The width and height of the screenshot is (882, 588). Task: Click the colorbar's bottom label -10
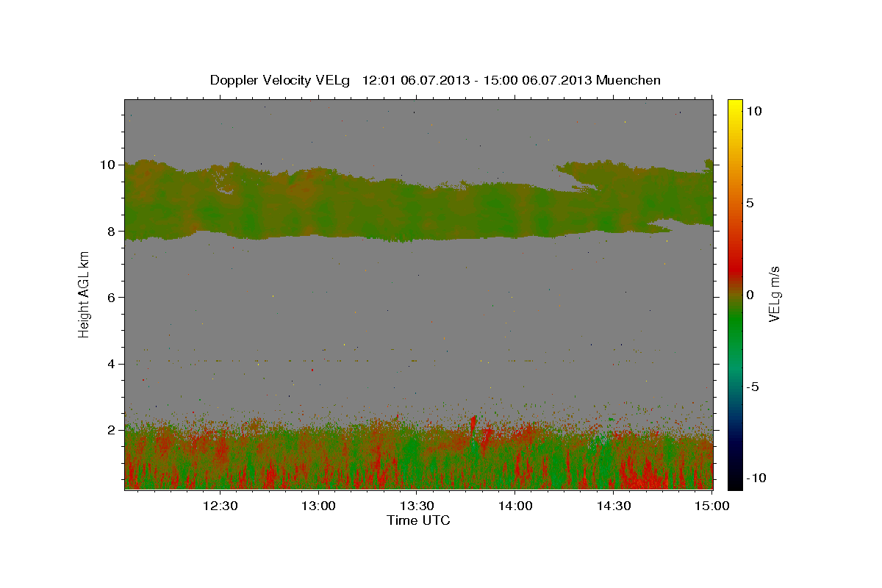[x=756, y=478]
